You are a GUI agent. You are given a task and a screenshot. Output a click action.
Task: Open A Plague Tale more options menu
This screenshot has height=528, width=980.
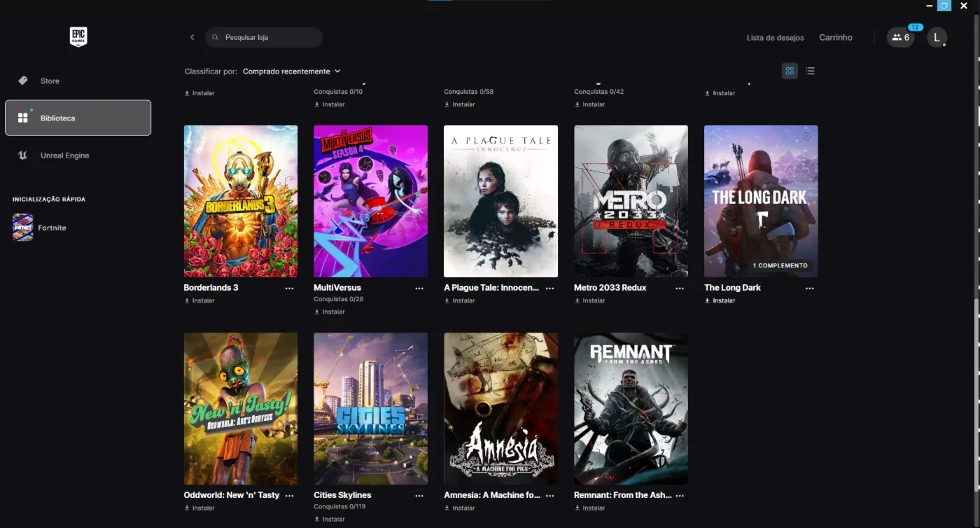pos(549,289)
